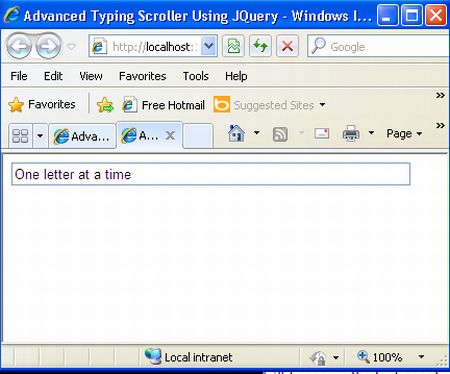Maximize the browser window
This screenshot has width=450, height=374.
pyautogui.click(x=412, y=15)
